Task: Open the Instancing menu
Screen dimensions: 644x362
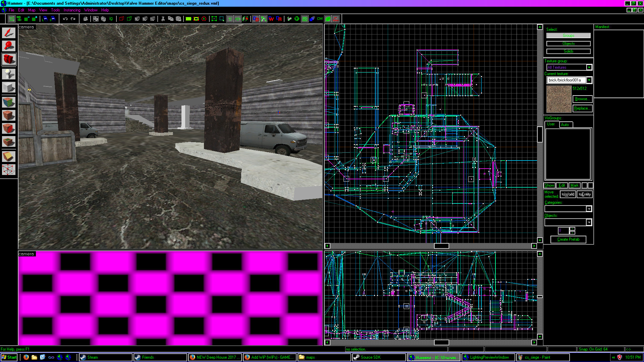Action: [72, 10]
